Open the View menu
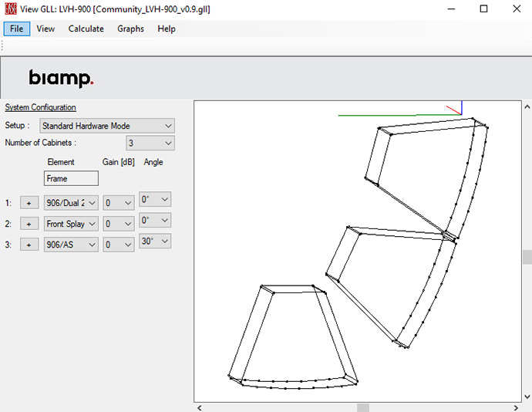The width and height of the screenshot is (532, 412). 45,29
